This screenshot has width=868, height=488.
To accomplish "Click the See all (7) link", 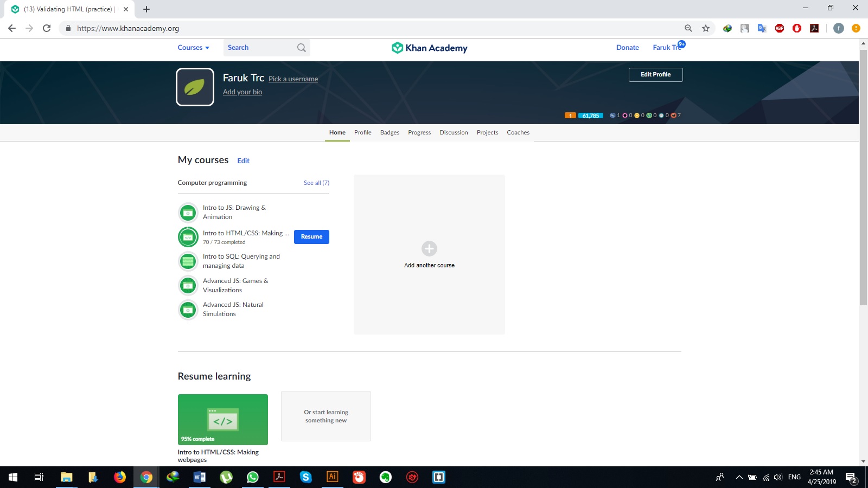I will pos(316,183).
